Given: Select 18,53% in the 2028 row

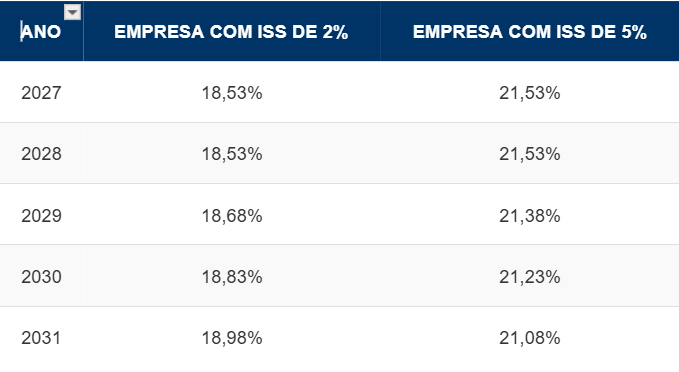Looking at the screenshot, I should tap(232, 154).
